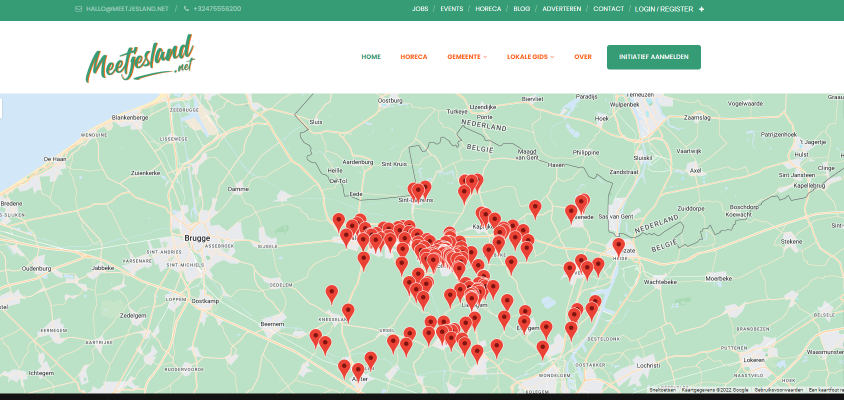Expand the Lokale Gids menu chevron
This screenshot has width=844, height=400.
[552, 57]
